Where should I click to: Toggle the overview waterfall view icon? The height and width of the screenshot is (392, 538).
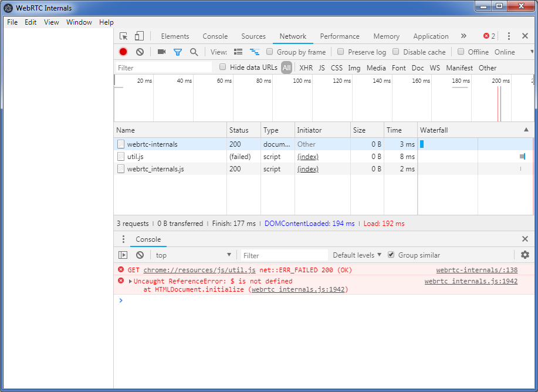click(x=254, y=52)
